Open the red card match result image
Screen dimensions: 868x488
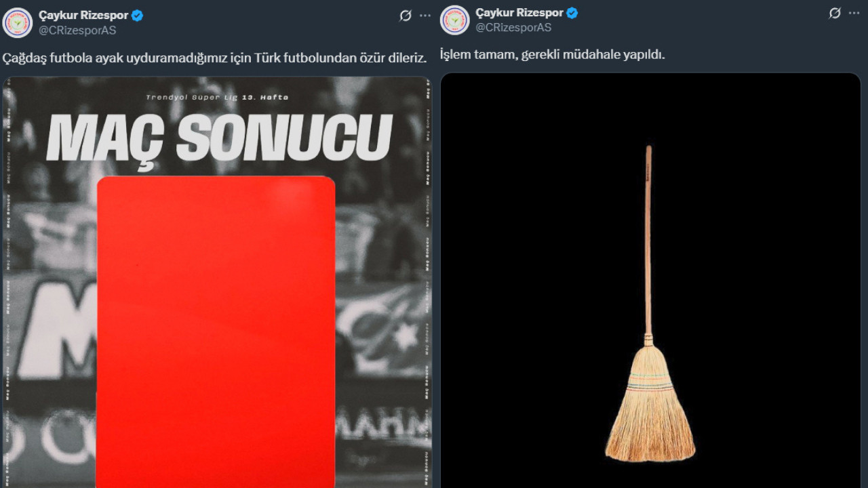coord(217,282)
